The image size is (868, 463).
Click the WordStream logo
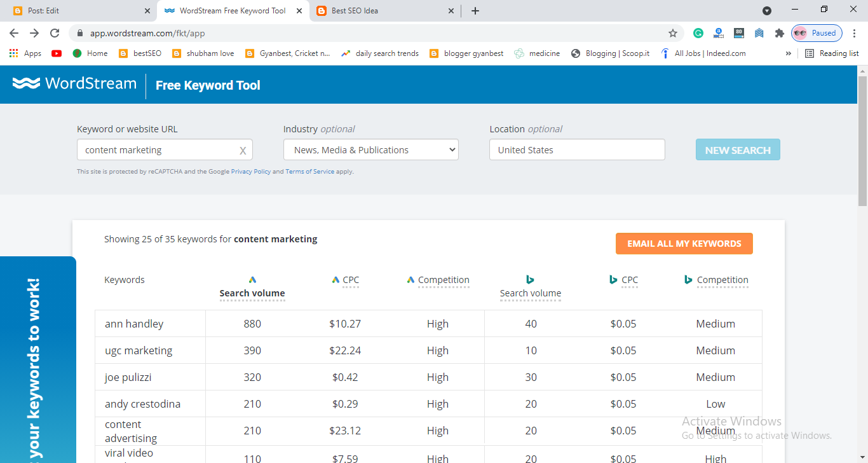pyautogui.click(x=74, y=83)
